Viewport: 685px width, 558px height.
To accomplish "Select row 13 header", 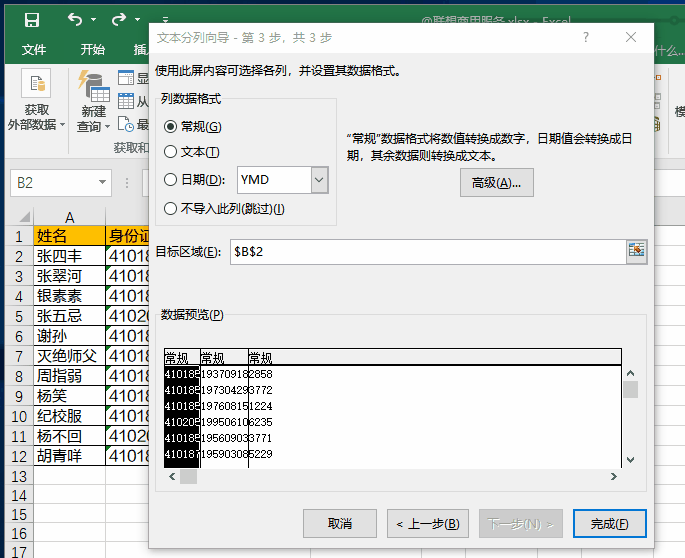I will (x=19, y=476).
